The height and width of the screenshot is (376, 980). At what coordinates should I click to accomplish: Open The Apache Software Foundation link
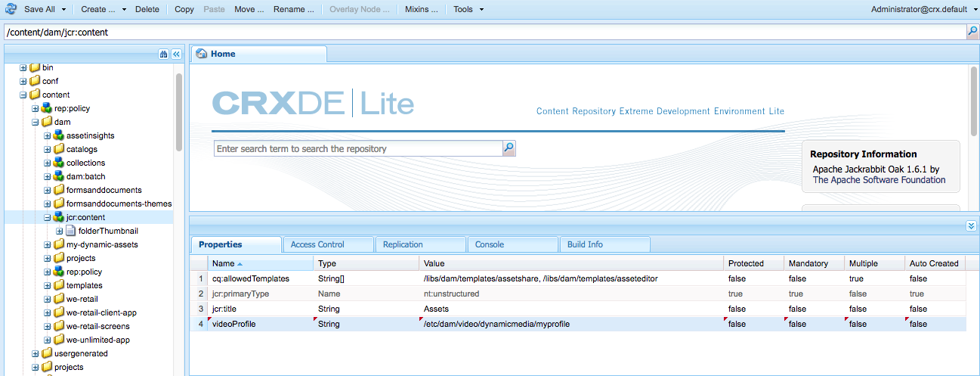(879, 180)
